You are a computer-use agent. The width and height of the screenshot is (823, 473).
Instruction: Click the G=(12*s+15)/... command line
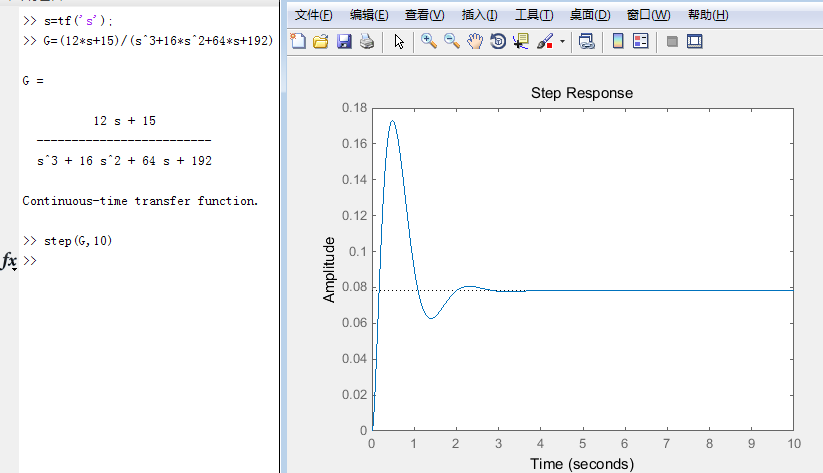(148, 40)
